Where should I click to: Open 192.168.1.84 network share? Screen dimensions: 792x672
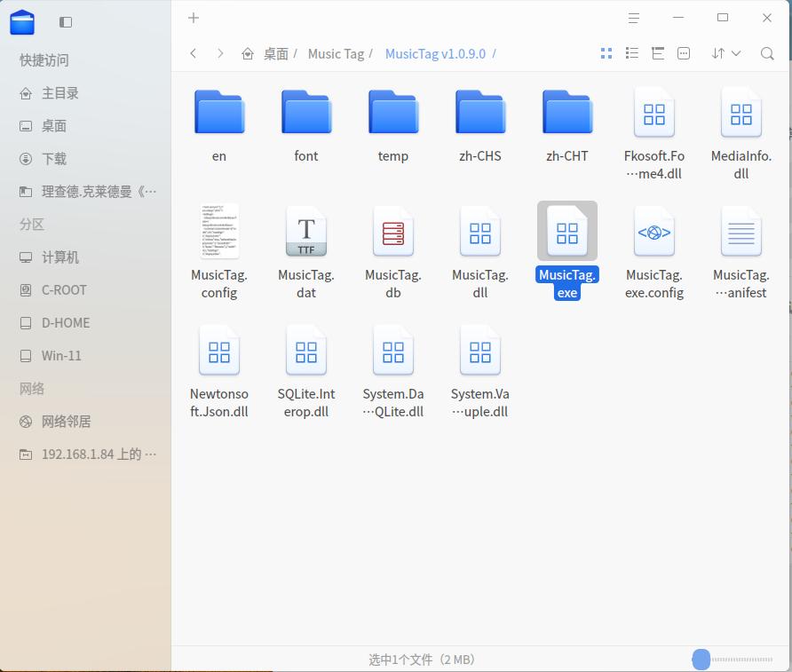click(x=86, y=454)
